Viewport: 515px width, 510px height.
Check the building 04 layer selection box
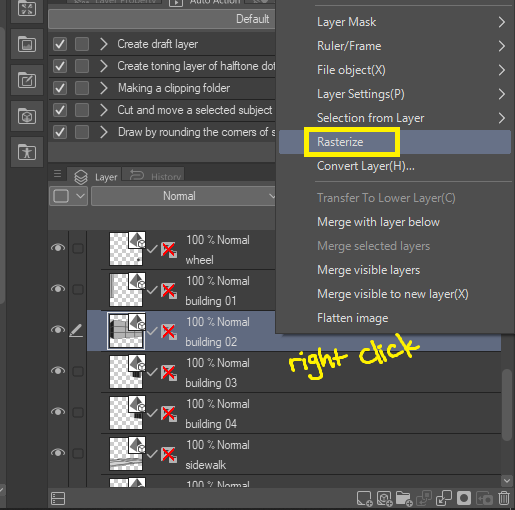tap(78, 412)
